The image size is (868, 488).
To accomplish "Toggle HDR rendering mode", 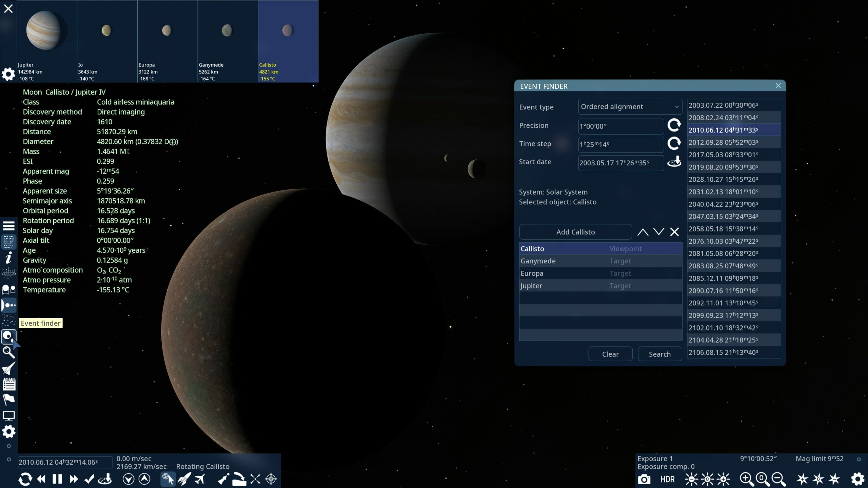I will click(x=667, y=479).
